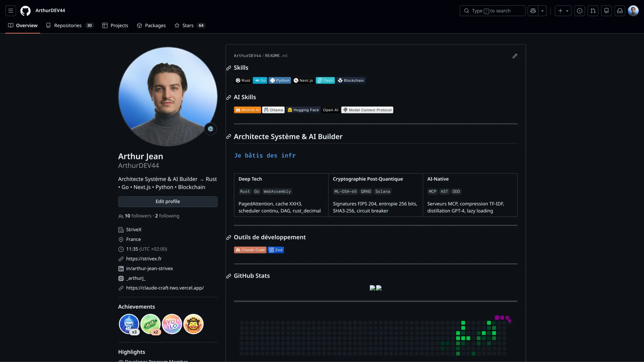Click the issues icon in the header
This screenshot has height=362, width=644.
pos(580,11)
